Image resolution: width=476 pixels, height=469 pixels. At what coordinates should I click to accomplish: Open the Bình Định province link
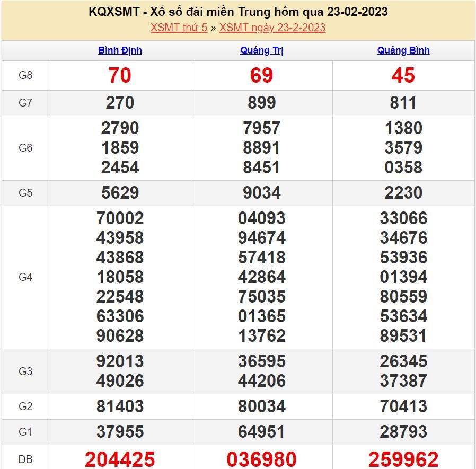click(x=120, y=50)
